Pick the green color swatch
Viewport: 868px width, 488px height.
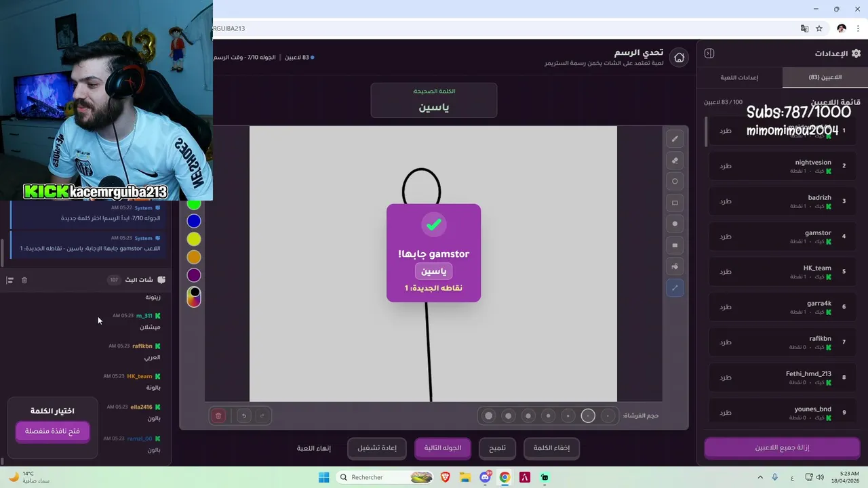click(x=194, y=204)
